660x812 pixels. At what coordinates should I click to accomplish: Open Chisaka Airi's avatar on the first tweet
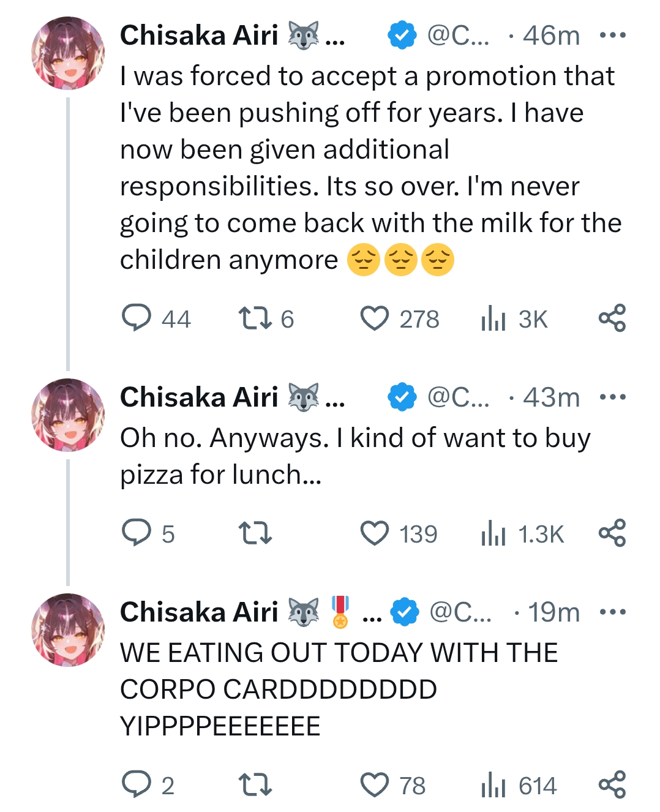click(68, 53)
